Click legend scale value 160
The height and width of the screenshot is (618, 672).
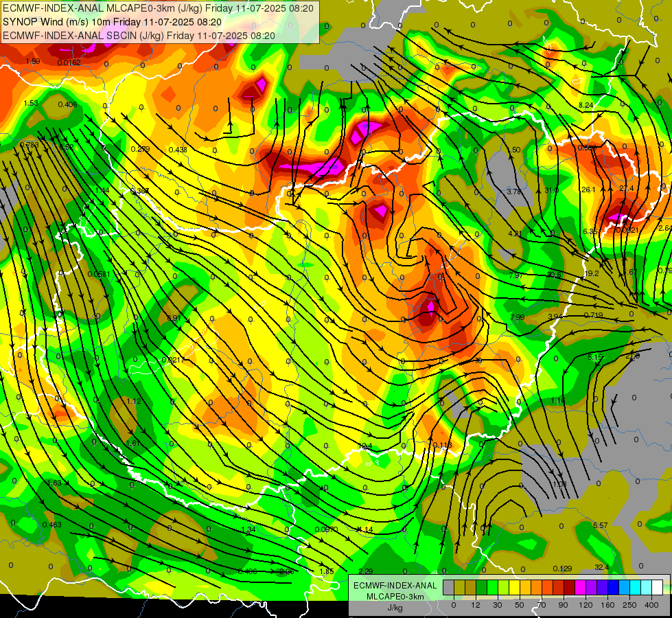(607, 605)
